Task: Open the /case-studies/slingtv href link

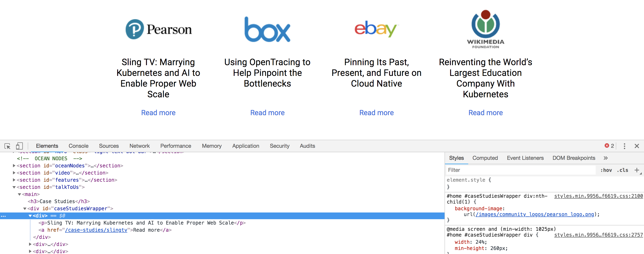Action: [96, 230]
